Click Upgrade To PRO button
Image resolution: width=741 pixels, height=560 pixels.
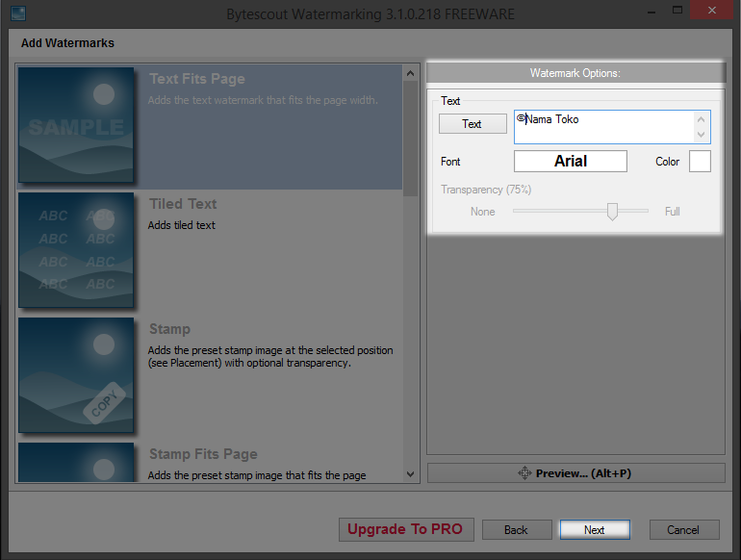point(404,529)
